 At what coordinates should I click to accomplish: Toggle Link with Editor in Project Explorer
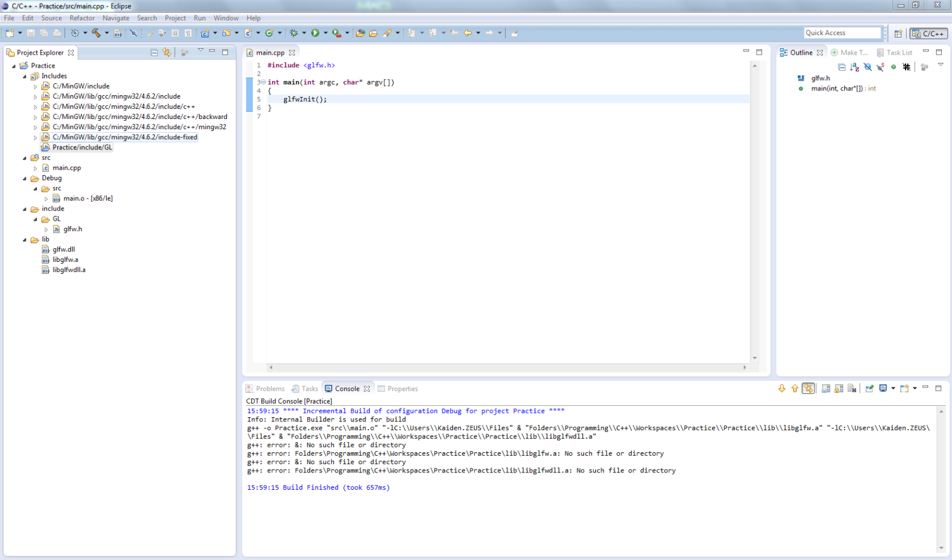pos(167,52)
